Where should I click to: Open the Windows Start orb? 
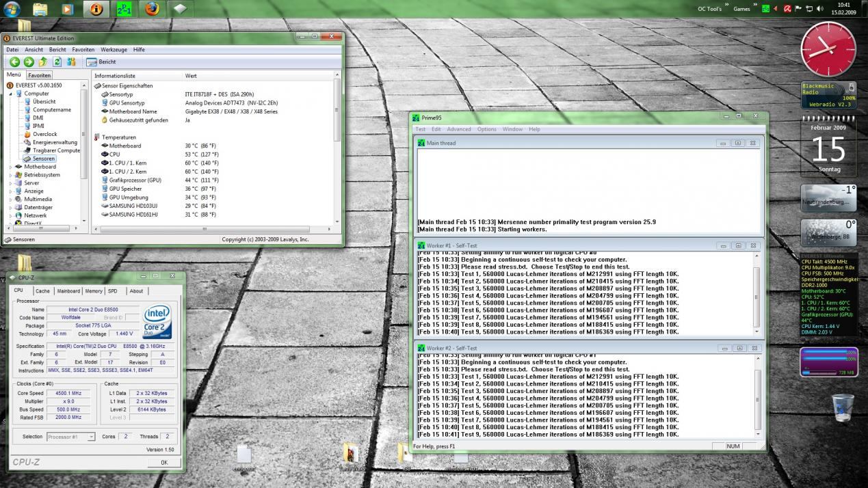(12, 9)
